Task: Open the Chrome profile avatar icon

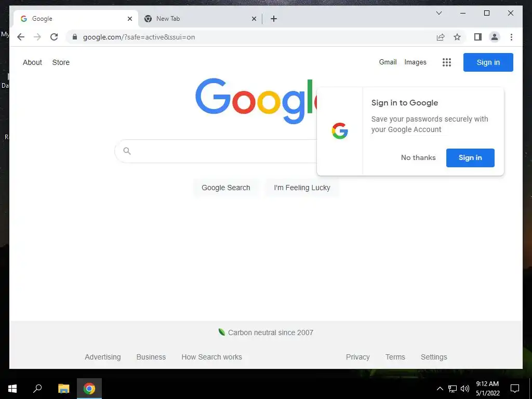Action: pos(495,37)
